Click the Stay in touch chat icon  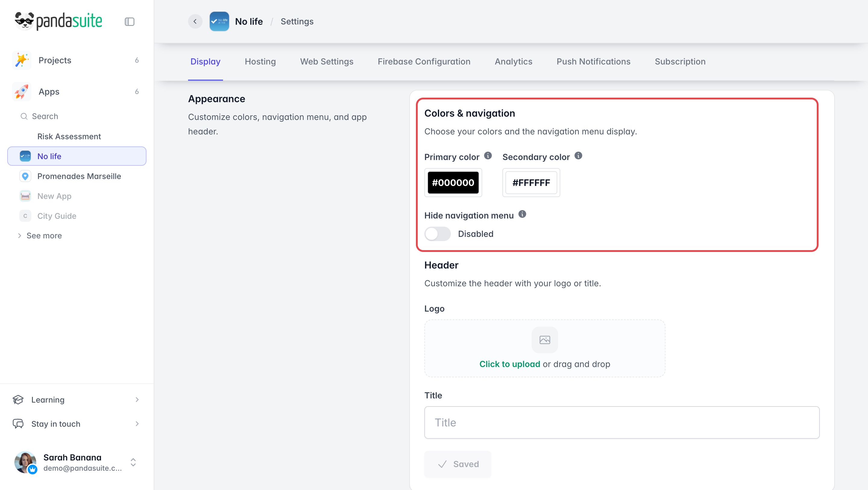(18, 424)
